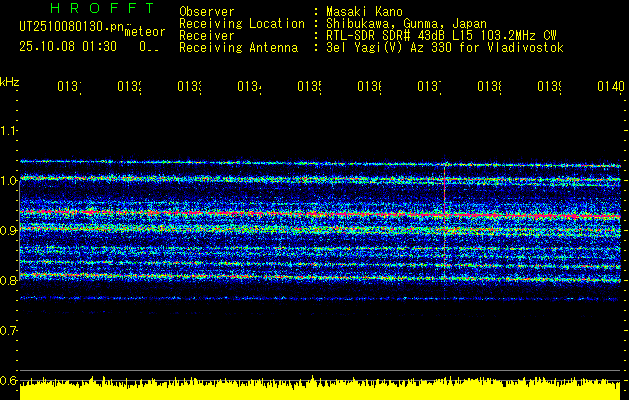629x400 pixels.
Task: Click the 'Receiving Location' field label
Action: point(242,24)
